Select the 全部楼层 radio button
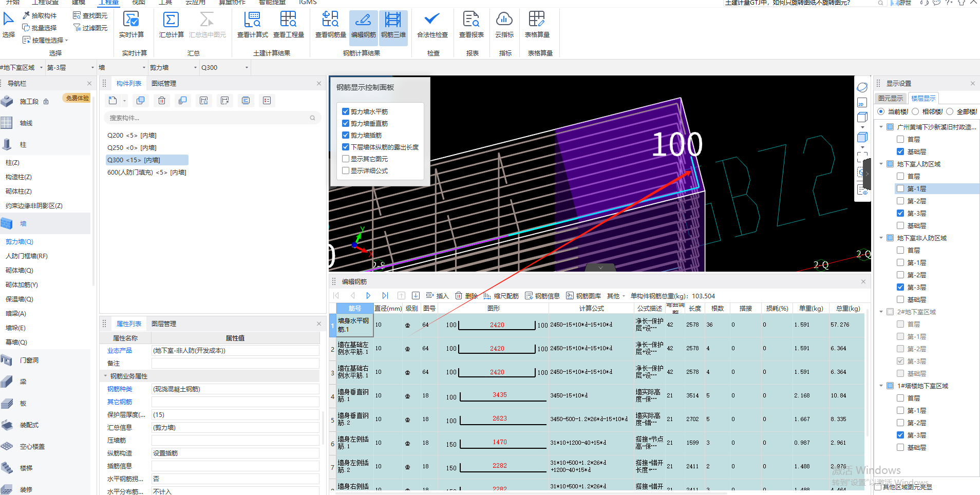 pos(950,111)
